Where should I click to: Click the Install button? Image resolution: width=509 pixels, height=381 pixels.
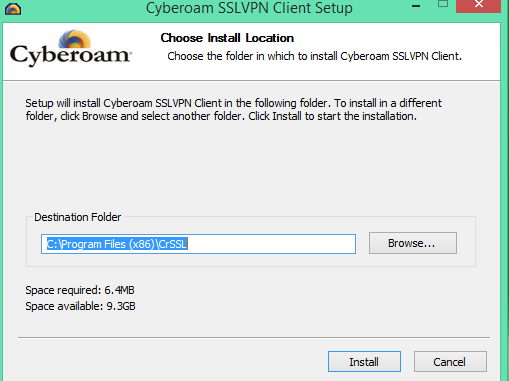(x=364, y=362)
